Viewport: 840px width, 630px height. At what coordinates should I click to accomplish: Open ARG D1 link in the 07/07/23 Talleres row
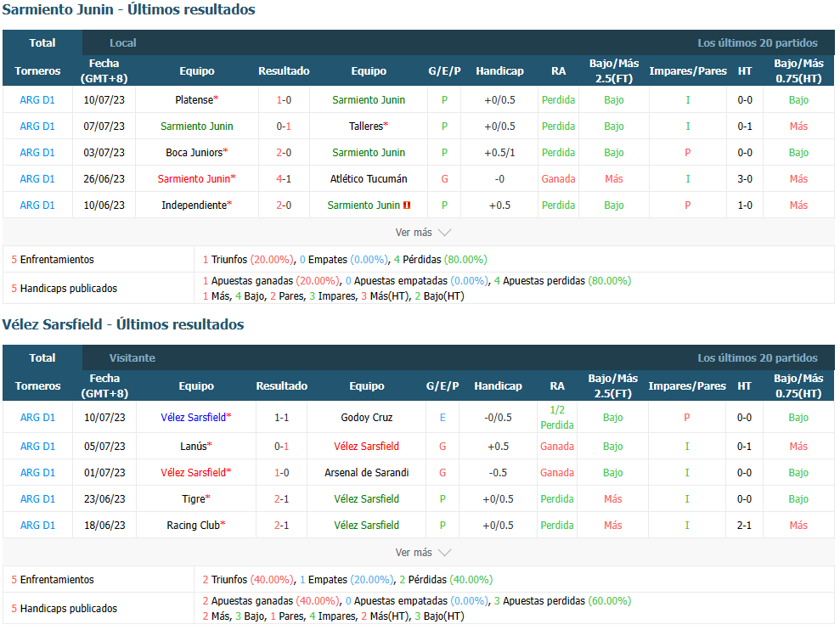pos(37,126)
